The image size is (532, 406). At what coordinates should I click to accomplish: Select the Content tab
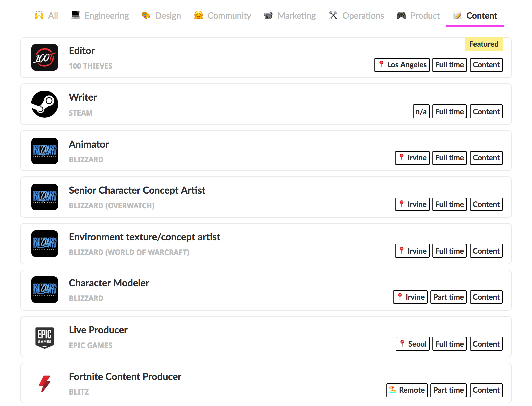(x=475, y=16)
